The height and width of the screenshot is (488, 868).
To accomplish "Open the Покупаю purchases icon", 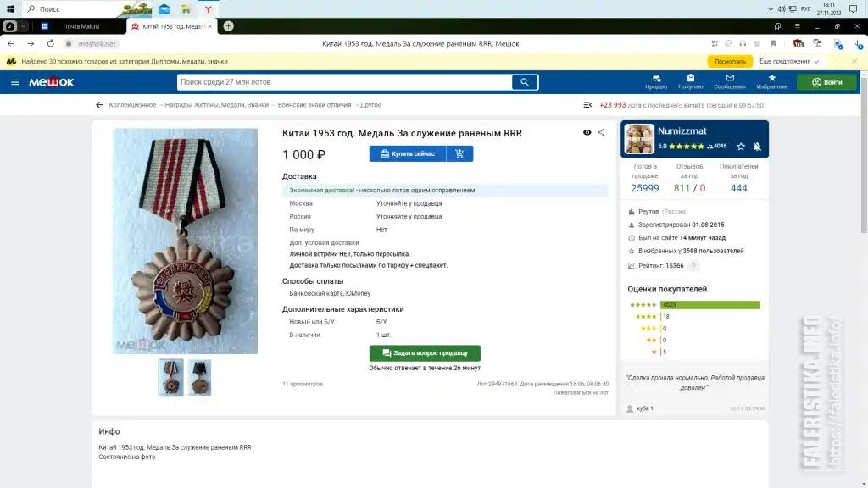I will (x=690, y=82).
